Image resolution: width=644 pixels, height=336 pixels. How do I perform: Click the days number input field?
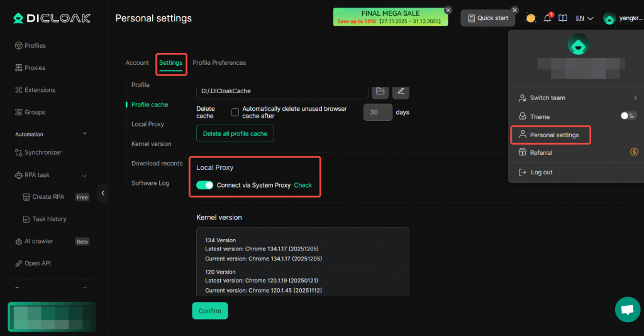click(377, 113)
